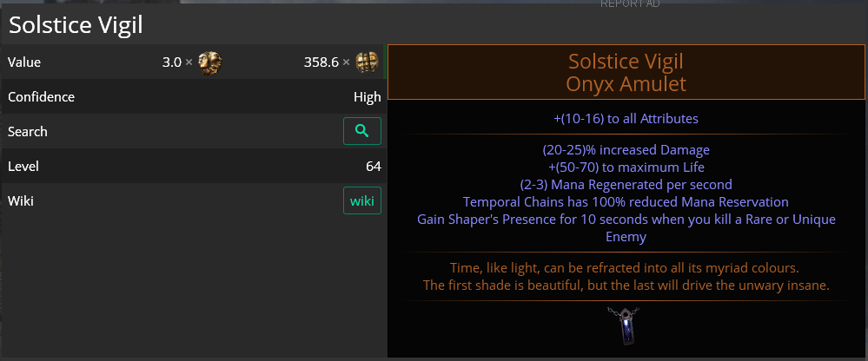Click the Level value 64
The image size is (868, 361).
pyautogui.click(x=373, y=167)
